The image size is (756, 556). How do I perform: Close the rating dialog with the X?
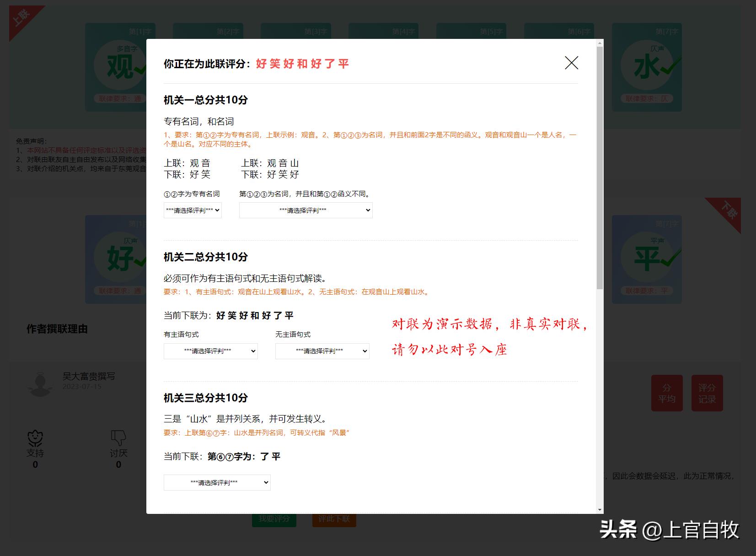[571, 63]
